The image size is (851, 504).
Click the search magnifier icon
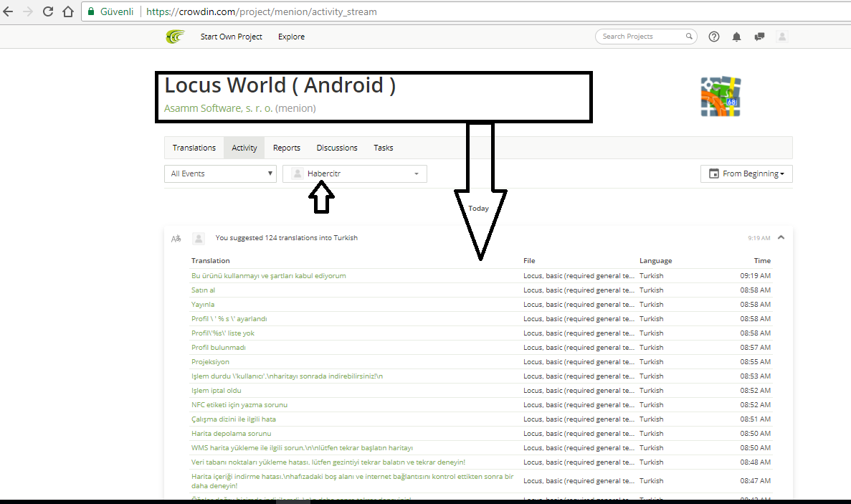point(689,37)
